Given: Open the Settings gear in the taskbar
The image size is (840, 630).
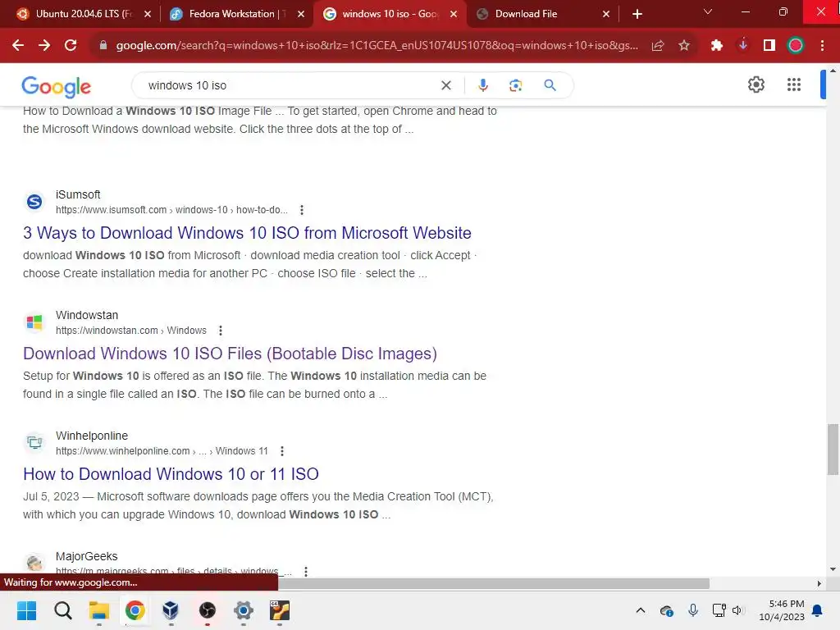Looking at the screenshot, I should (243, 610).
